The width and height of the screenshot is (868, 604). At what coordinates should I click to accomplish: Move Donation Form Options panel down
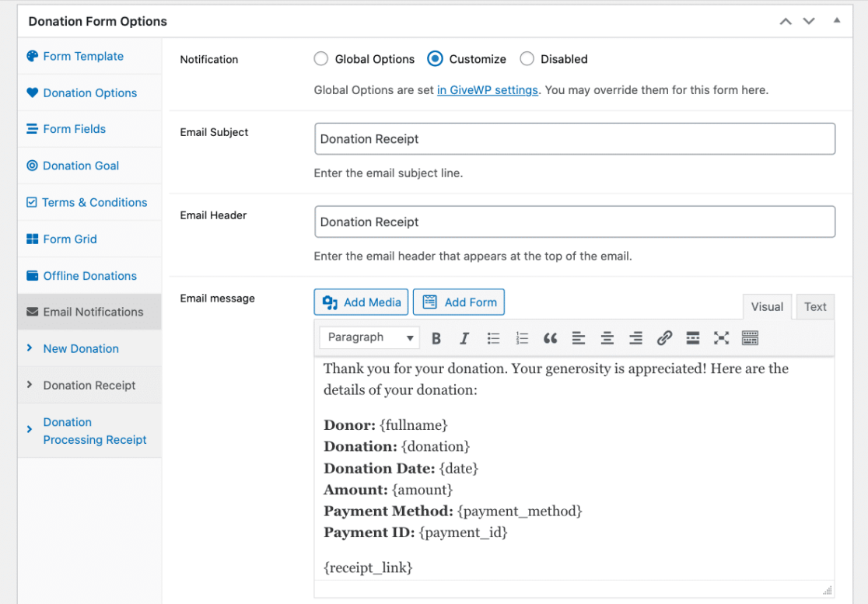point(809,22)
